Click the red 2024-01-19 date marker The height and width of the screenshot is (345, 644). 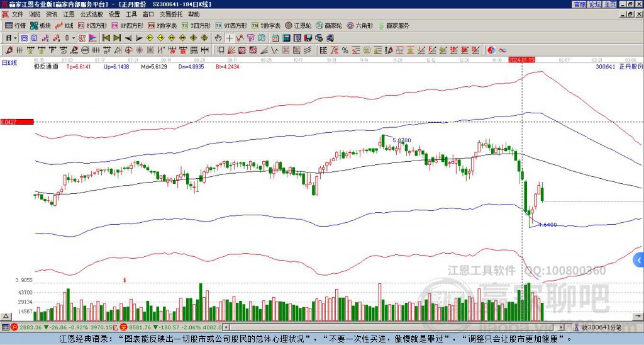(x=521, y=60)
